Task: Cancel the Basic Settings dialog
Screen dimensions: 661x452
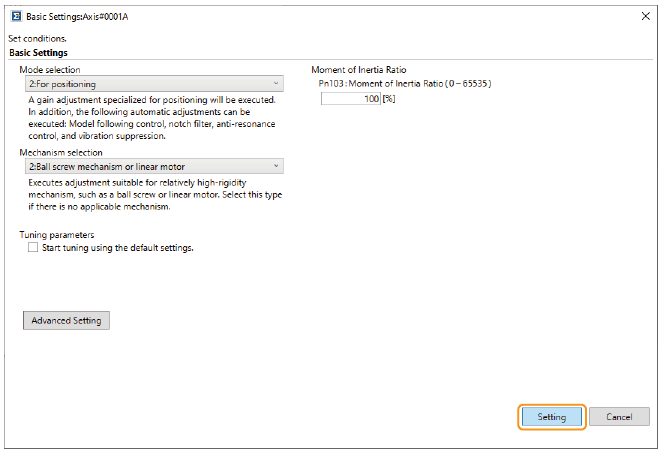Action: [620, 417]
